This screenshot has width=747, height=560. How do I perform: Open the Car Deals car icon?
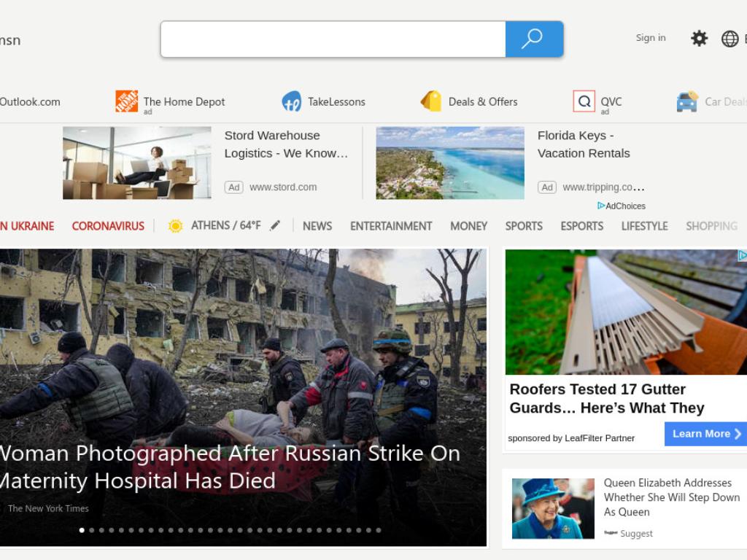[687, 101]
